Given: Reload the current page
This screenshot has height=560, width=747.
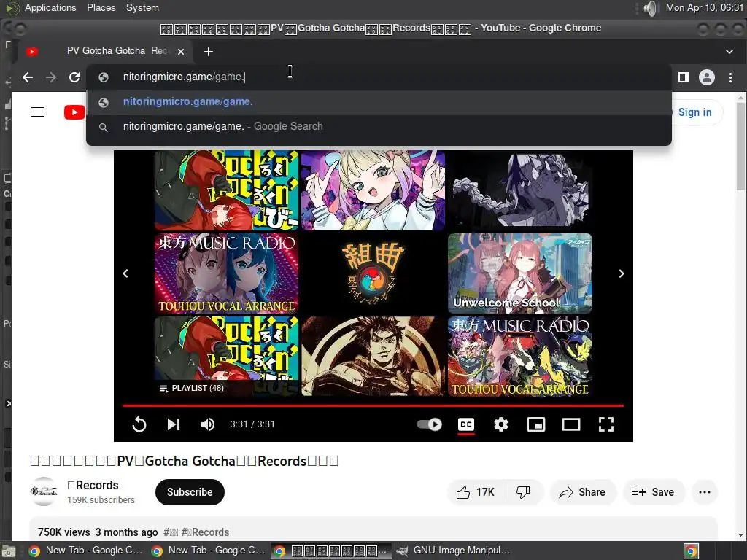Looking at the screenshot, I should point(74,77).
